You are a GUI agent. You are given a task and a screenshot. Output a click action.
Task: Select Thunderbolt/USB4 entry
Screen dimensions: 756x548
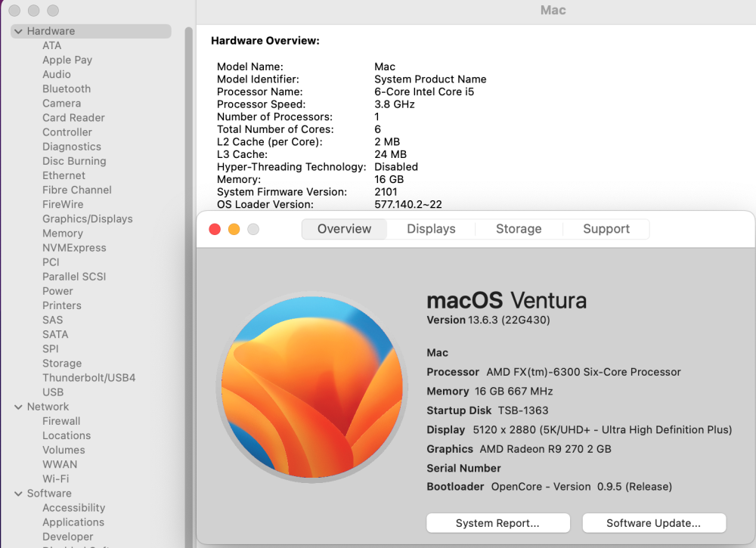pyautogui.click(x=88, y=379)
